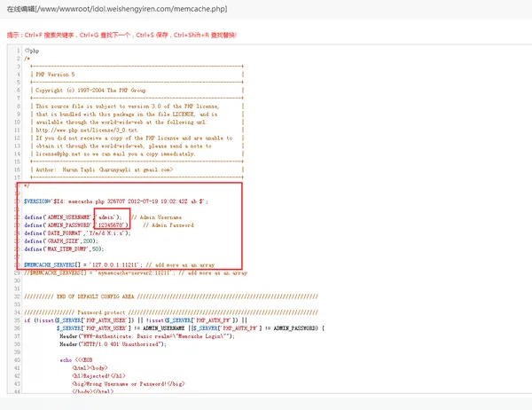The height and width of the screenshot is (410, 532).
Task: Click the 'available through the world-wide-web' line
Action: pos(121,122)
